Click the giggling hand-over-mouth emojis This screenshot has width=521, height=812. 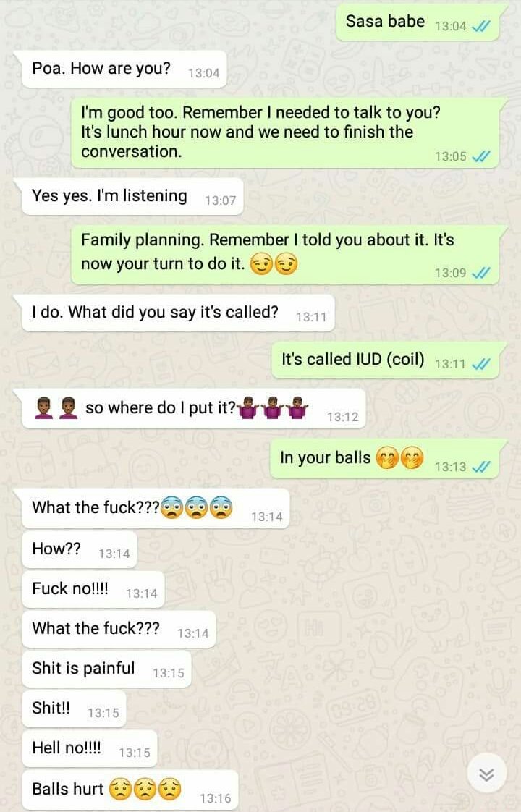pos(399,457)
